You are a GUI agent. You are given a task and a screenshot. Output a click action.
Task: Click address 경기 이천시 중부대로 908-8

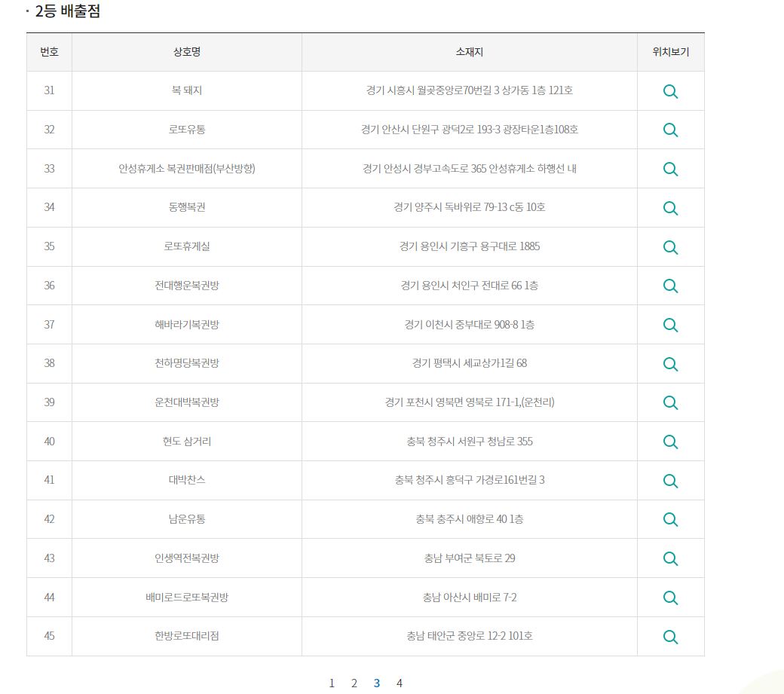[461, 324]
